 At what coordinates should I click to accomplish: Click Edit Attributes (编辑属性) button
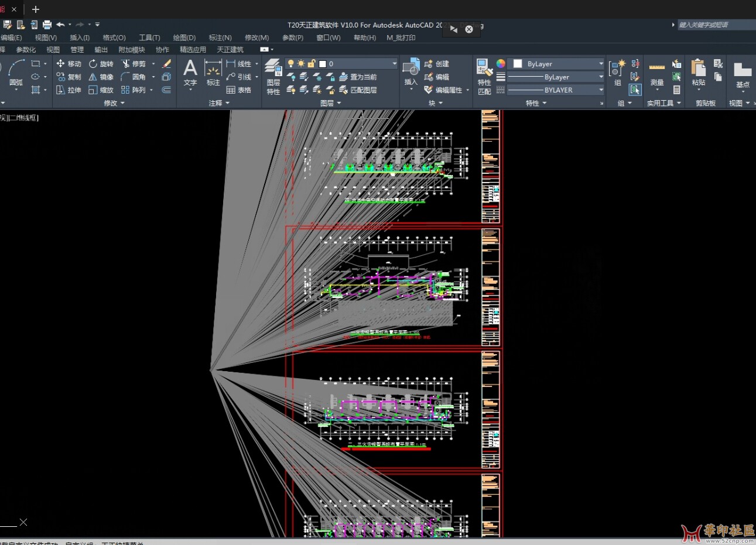click(x=447, y=90)
